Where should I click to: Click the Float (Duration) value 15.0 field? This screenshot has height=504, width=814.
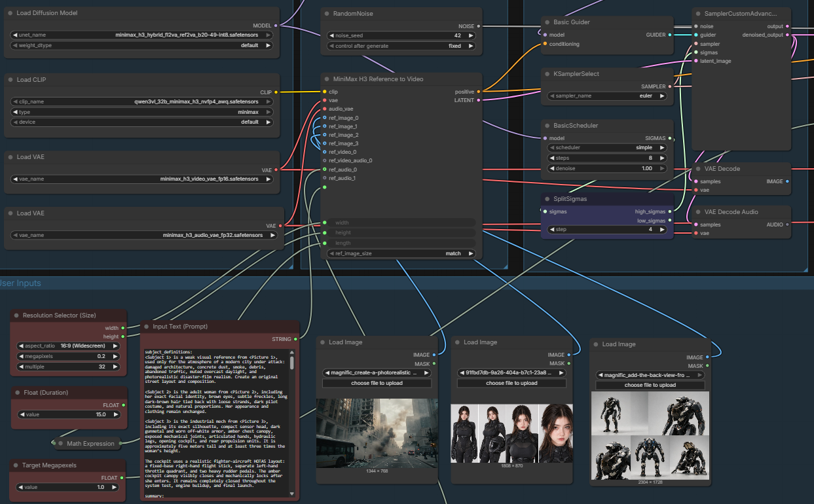(x=69, y=414)
